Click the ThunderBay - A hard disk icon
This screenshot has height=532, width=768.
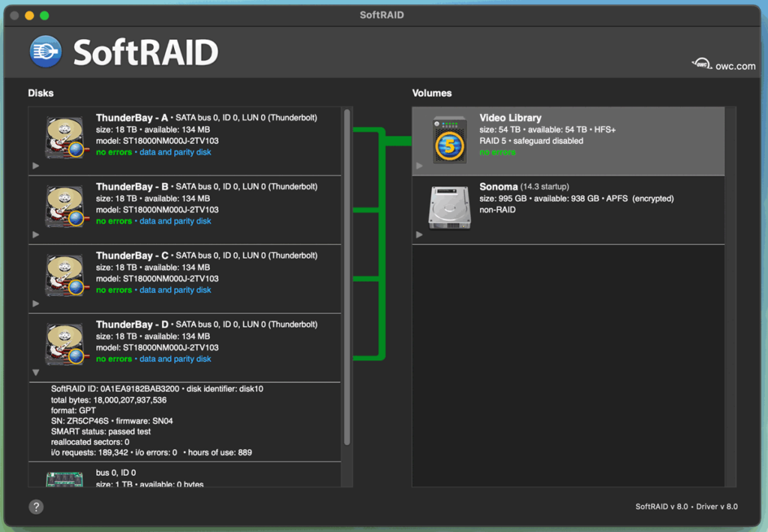click(64, 137)
